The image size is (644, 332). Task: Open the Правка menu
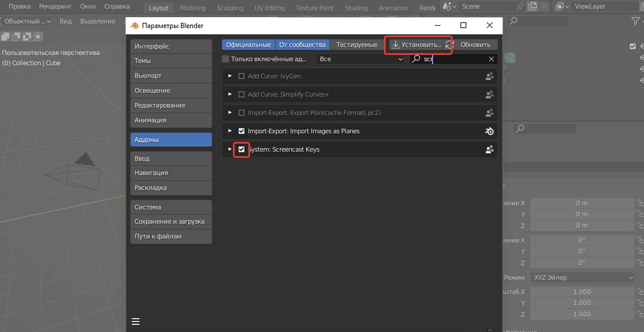coord(19,6)
